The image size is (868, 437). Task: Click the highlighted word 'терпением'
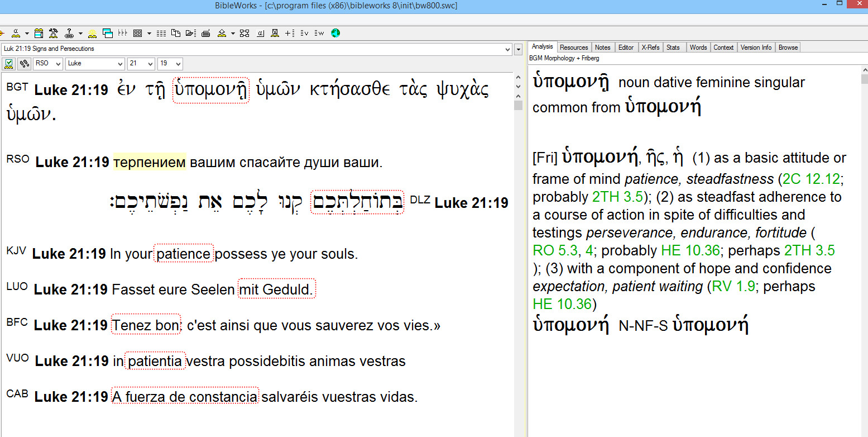pyautogui.click(x=150, y=163)
